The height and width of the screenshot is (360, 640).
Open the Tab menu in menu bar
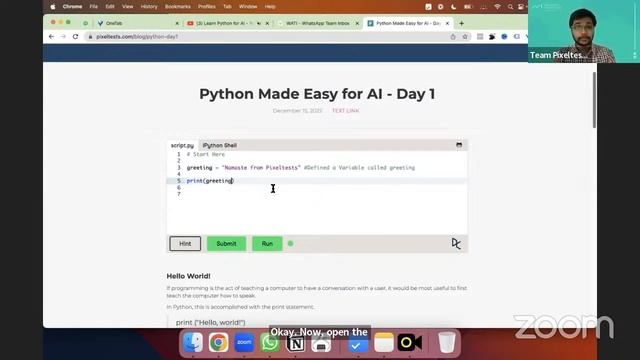[x=227, y=7]
